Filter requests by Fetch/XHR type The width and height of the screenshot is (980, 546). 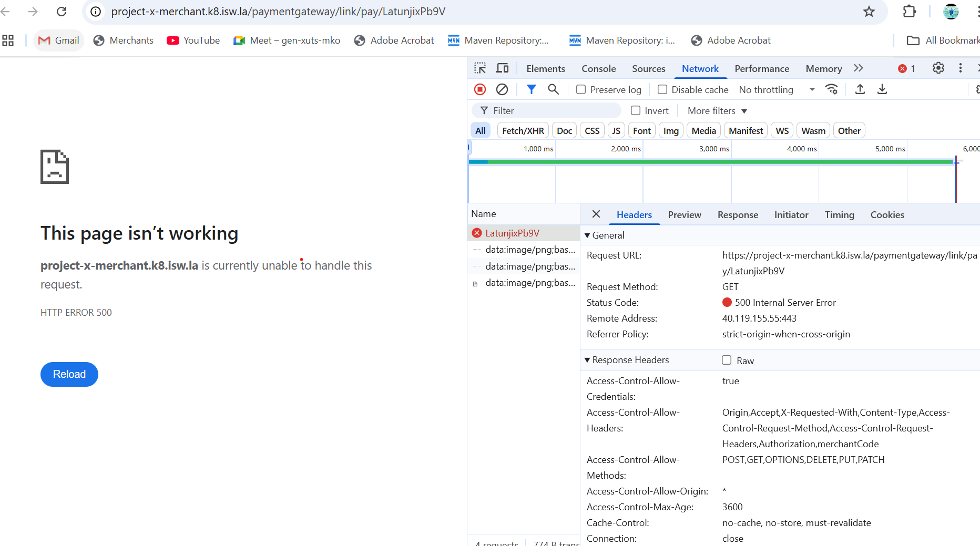click(523, 131)
